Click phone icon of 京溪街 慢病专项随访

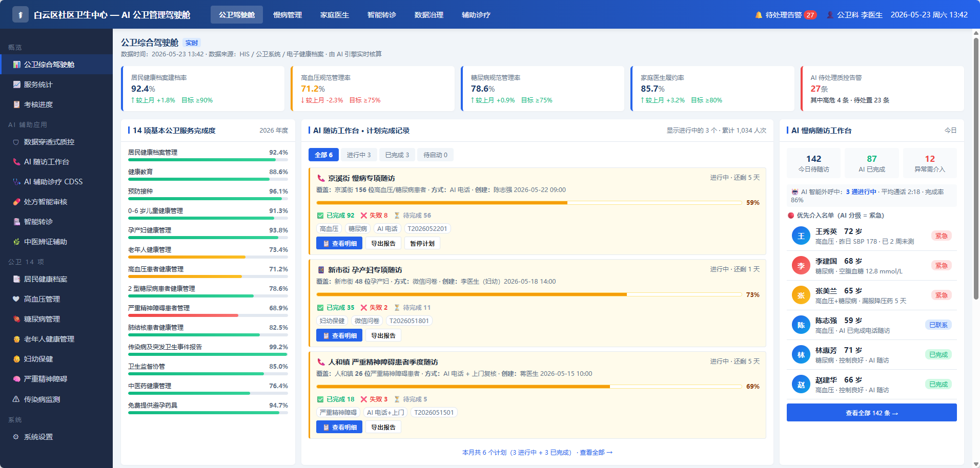click(x=321, y=178)
